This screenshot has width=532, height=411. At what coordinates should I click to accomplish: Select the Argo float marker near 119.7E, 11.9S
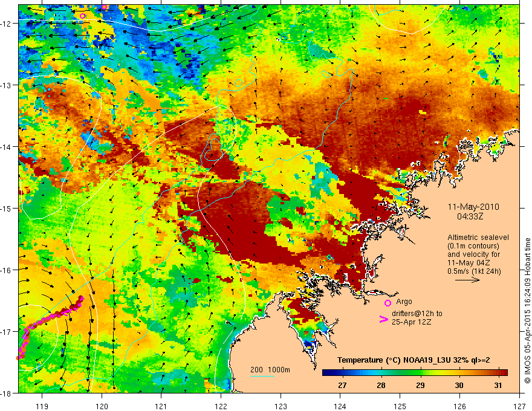click(x=82, y=16)
